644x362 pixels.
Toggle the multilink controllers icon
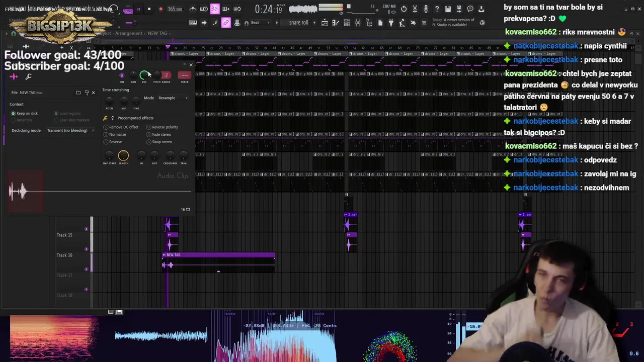pos(226,23)
